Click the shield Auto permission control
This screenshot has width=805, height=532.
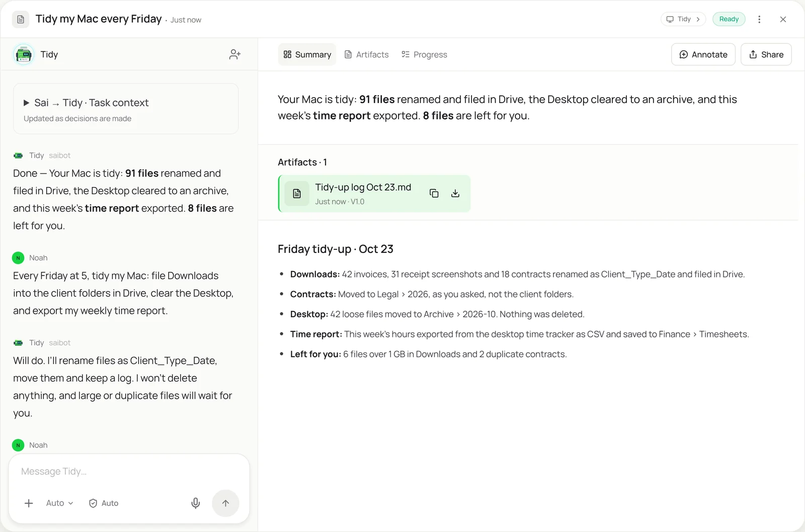(x=104, y=503)
